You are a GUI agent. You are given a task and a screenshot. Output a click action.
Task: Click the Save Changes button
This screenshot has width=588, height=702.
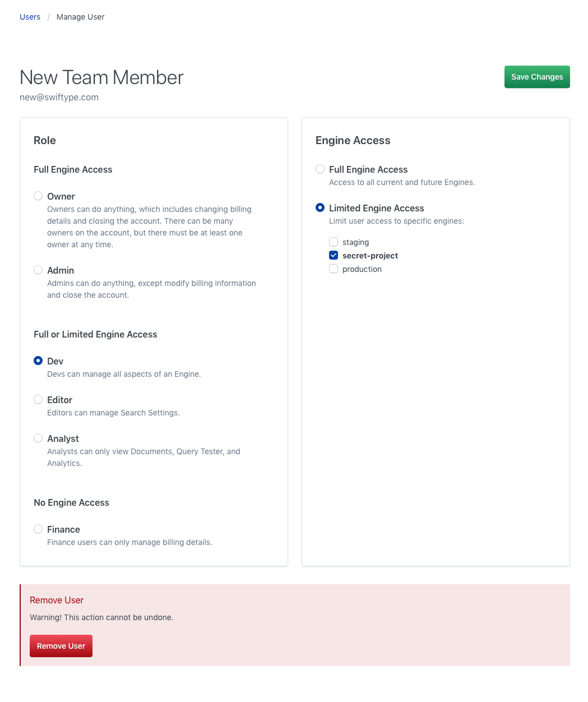click(x=536, y=77)
